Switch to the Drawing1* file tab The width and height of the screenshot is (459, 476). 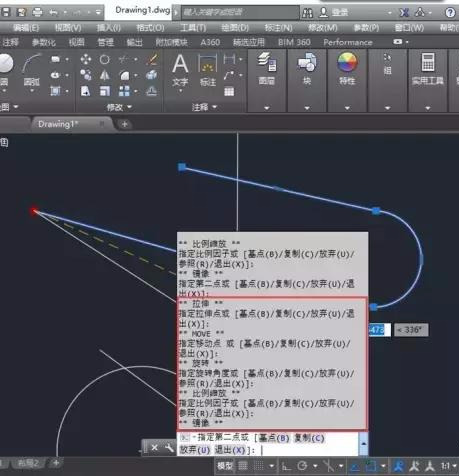click(x=58, y=124)
